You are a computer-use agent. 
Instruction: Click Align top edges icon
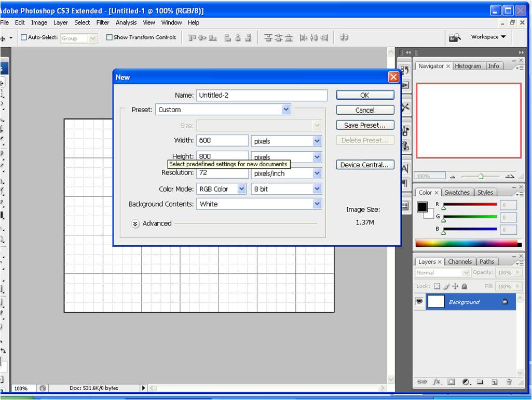193,38
